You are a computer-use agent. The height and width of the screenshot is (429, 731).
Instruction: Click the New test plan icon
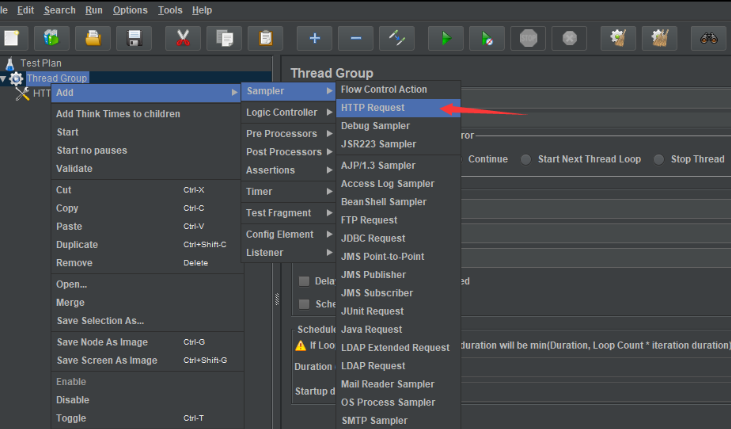click(11, 38)
